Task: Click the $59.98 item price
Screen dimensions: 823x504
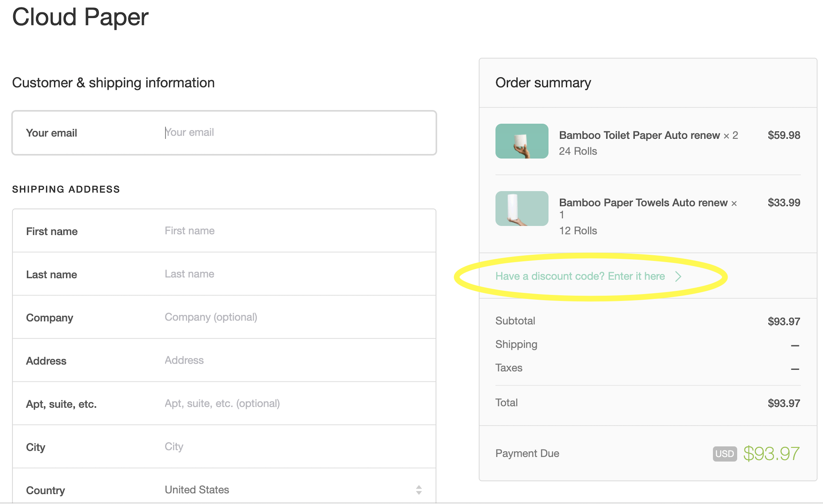Action: click(784, 135)
